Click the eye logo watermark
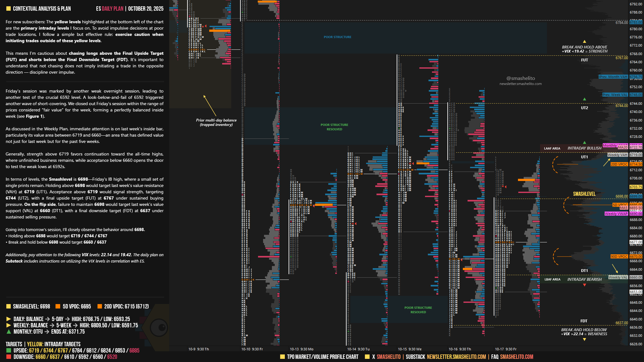The width and height of the screenshot is (644, 362). click(158, 327)
